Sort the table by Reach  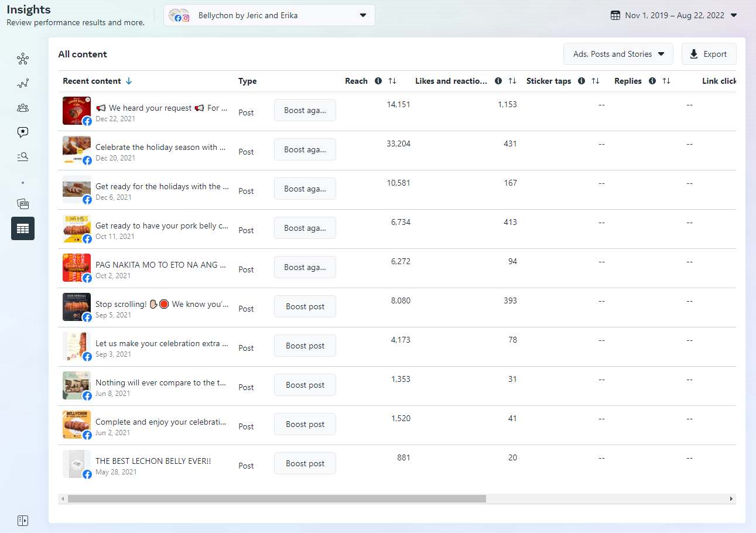tap(392, 81)
